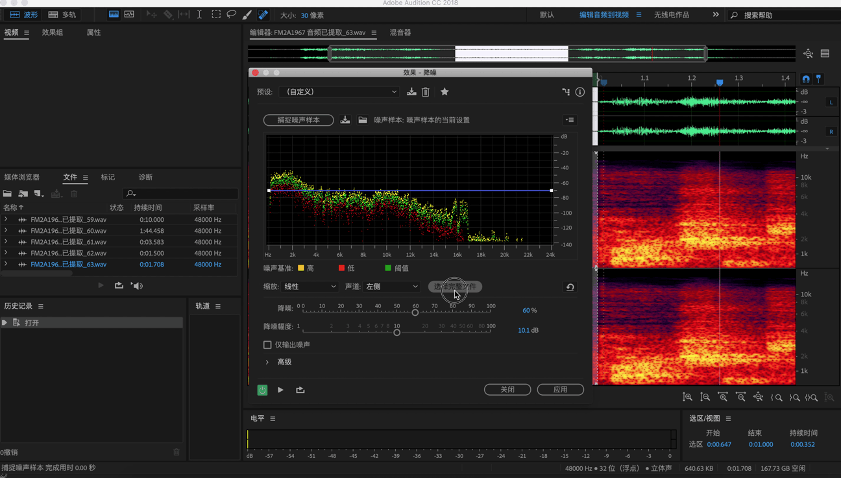Open the 预设 preset dropdown
This screenshot has height=478, width=842.
[x=340, y=92]
